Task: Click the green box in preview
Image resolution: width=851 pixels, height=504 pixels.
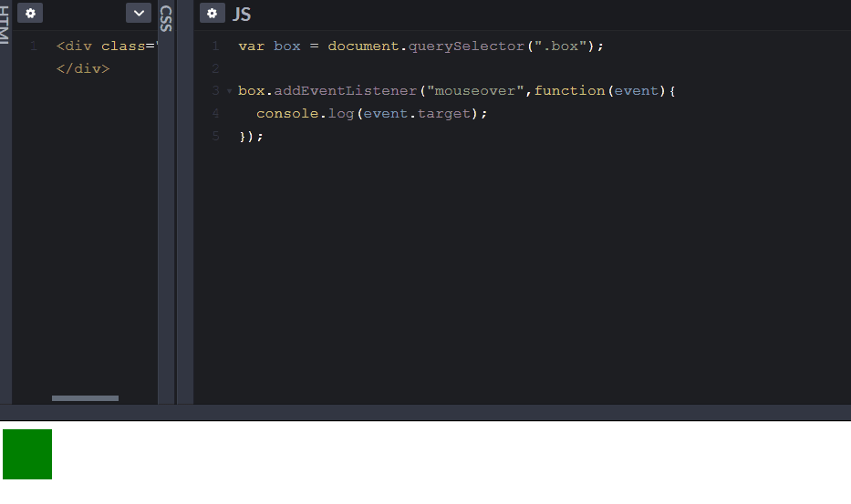Action: click(x=27, y=454)
